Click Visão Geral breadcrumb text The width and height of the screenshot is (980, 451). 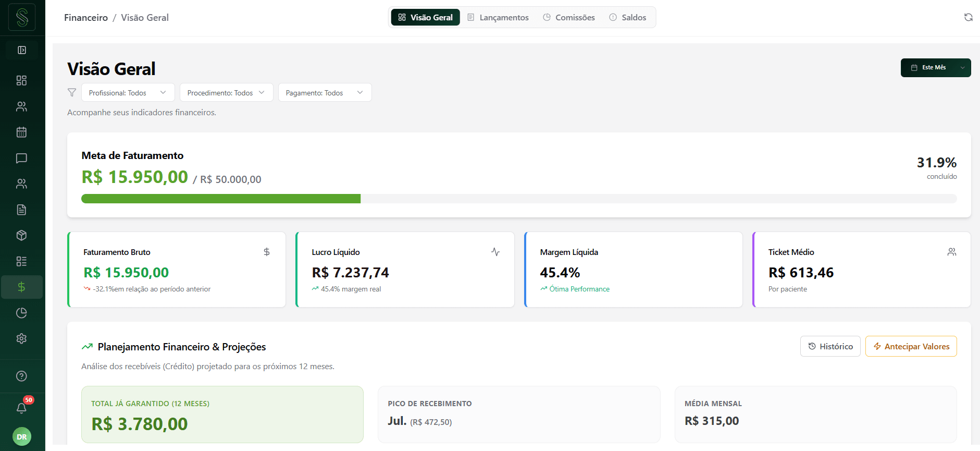[145, 18]
